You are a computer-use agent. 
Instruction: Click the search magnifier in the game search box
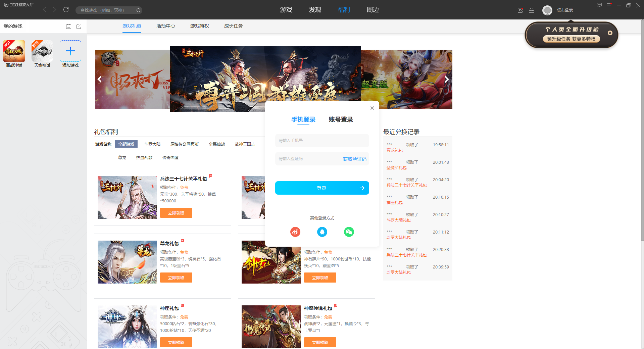pos(138,10)
